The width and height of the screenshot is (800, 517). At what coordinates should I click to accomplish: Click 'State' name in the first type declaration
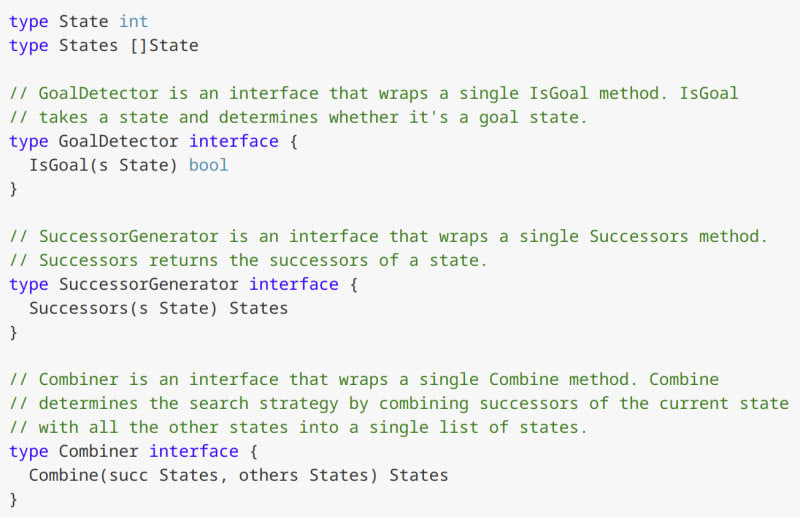[83, 21]
